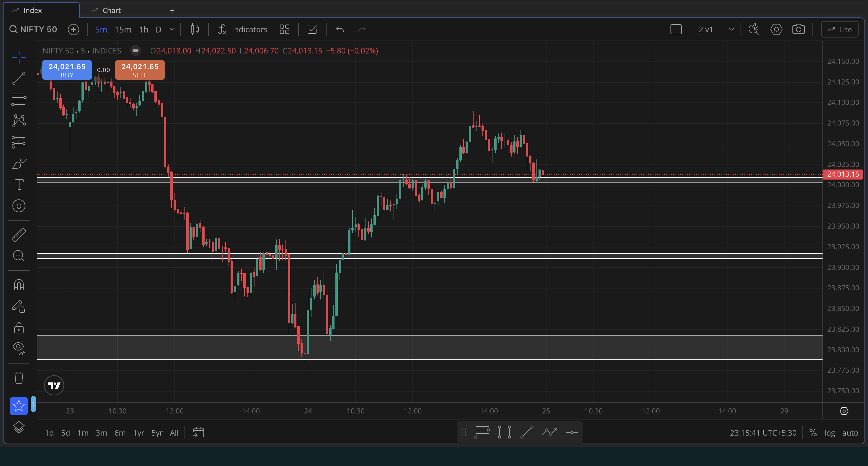Activate the zoom in tool

[x=19, y=256]
